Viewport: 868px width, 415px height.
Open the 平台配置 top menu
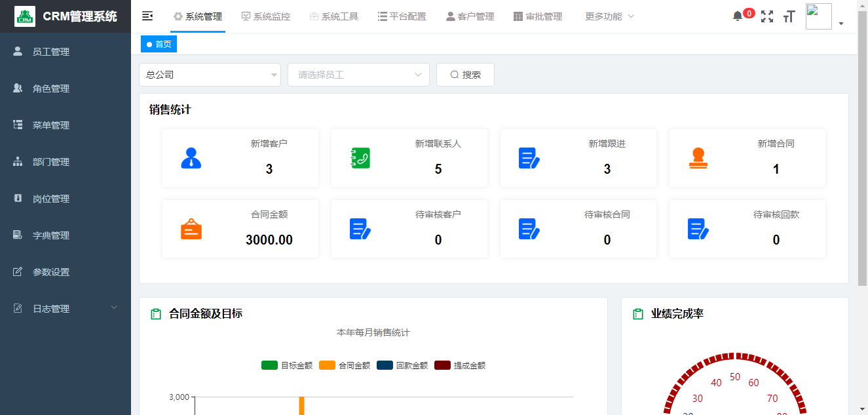coord(402,16)
